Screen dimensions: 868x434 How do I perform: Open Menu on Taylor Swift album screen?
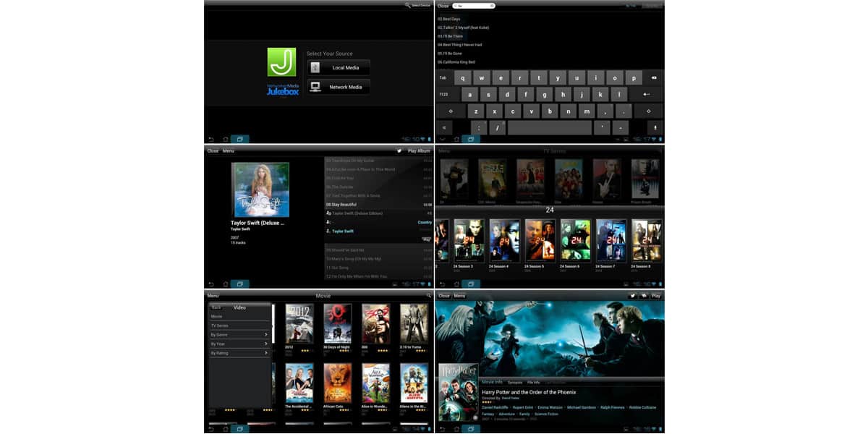[x=229, y=151]
